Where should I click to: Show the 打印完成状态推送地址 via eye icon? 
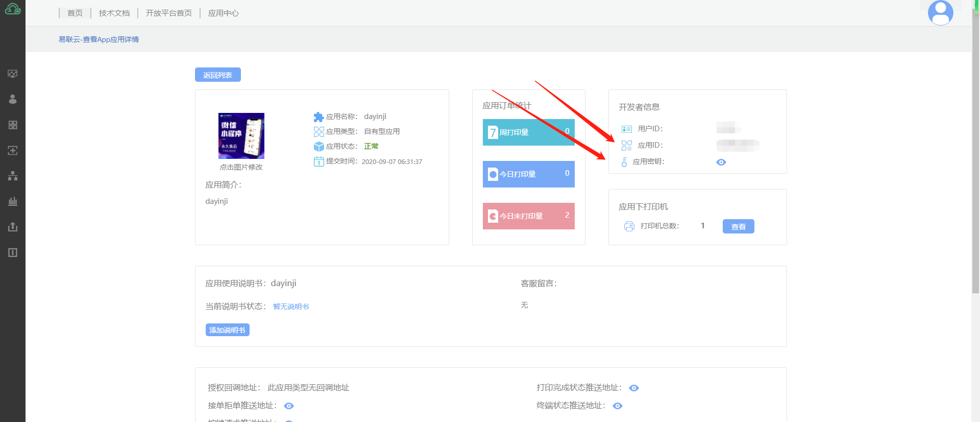coord(633,388)
